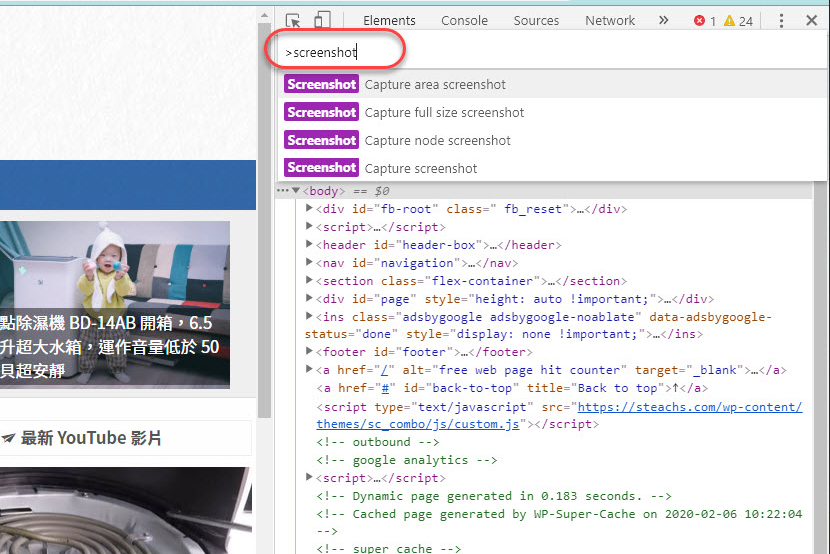Collapse the body element node
The image size is (830, 554).
pos(296,190)
